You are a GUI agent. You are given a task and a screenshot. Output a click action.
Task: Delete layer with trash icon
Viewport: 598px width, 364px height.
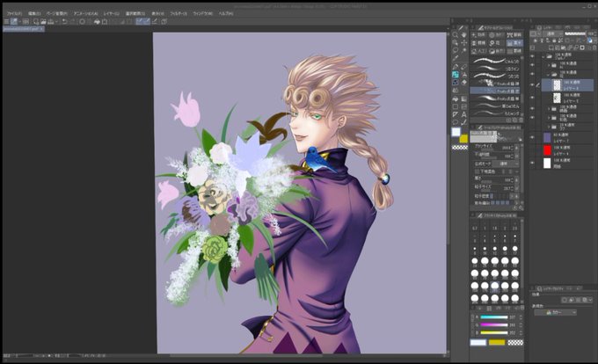pyautogui.click(x=594, y=47)
